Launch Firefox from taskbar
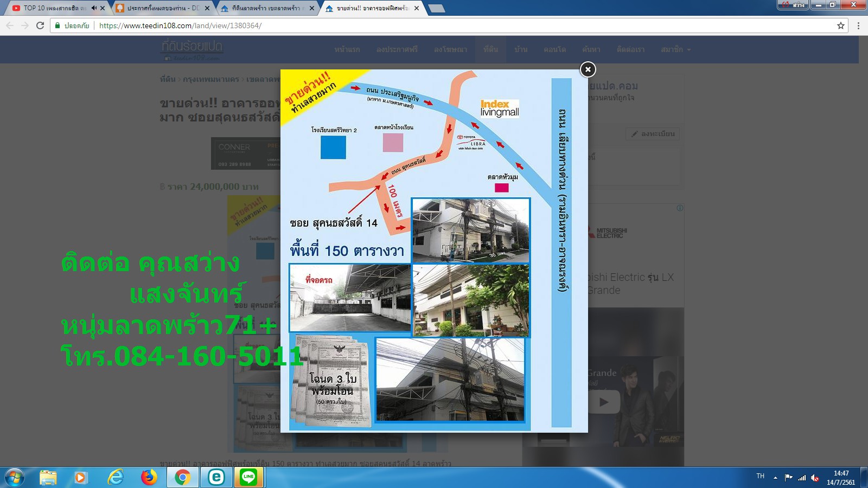Image resolution: width=868 pixels, height=488 pixels. (x=149, y=478)
